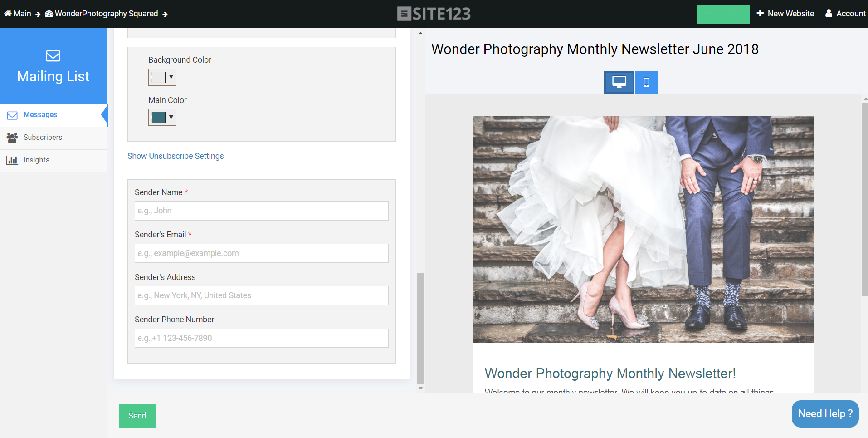Screen dimensions: 868x438
Task: Click the Mailing List envelope icon
Action: tap(53, 55)
